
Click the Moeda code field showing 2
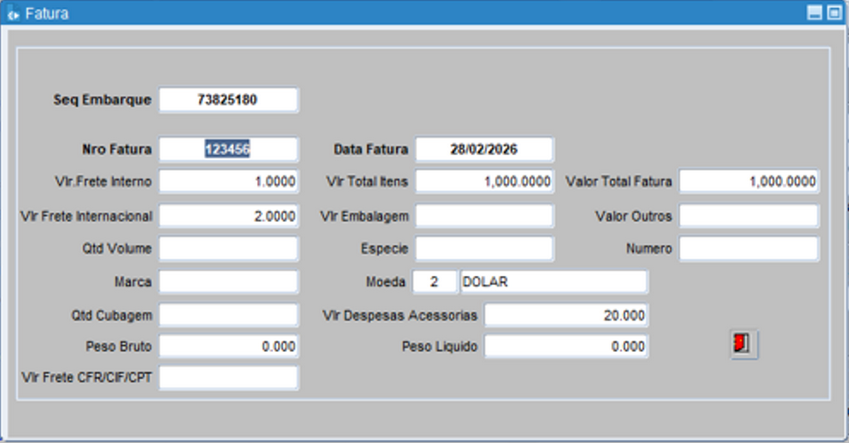(x=434, y=282)
